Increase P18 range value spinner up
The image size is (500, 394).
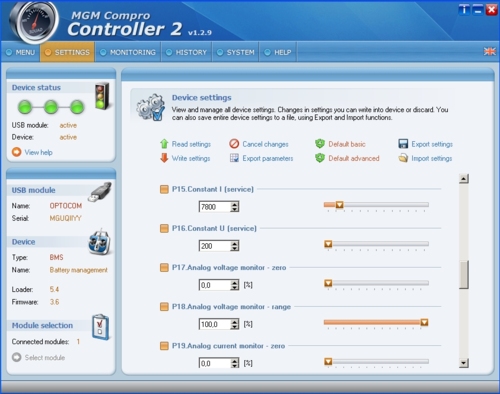(235, 322)
